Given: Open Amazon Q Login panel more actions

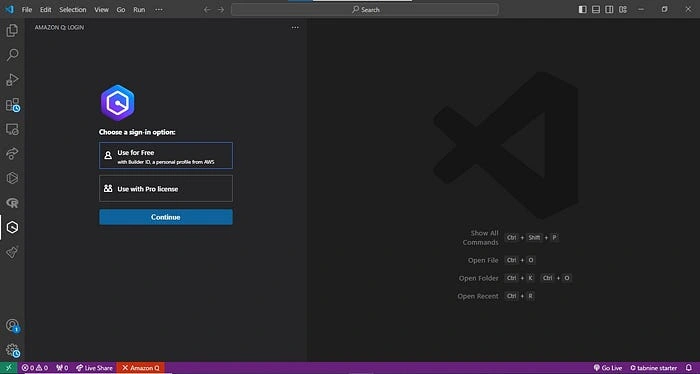Looking at the screenshot, I should coord(295,27).
